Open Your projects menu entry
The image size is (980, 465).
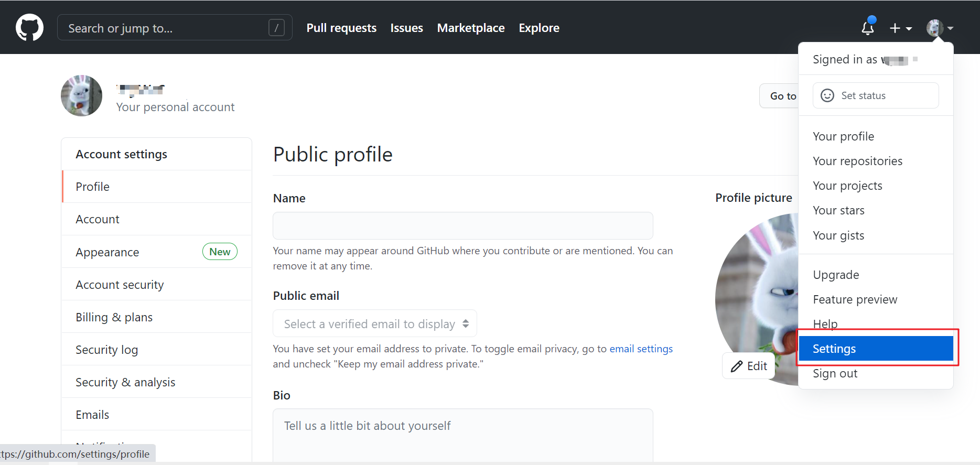pyautogui.click(x=876, y=186)
